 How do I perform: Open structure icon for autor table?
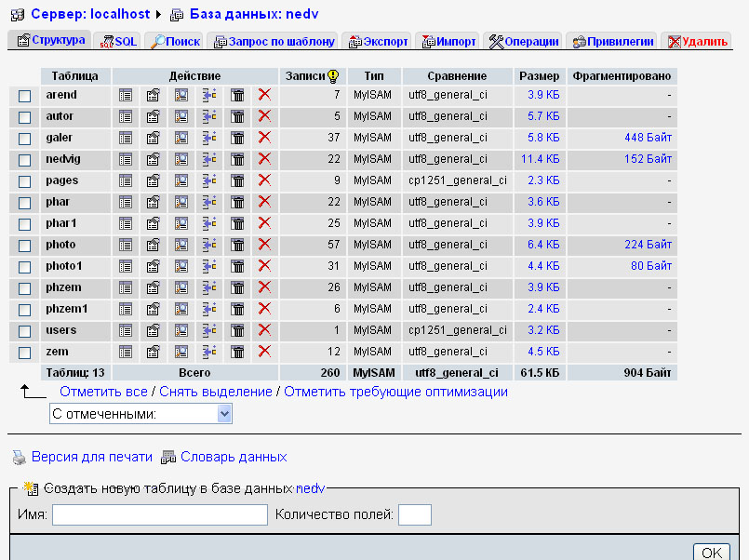pyautogui.click(x=153, y=116)
